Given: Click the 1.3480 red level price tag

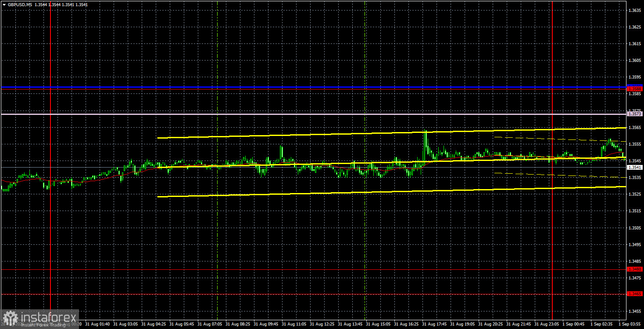Looking at the screenshot, I should [635, 269].
